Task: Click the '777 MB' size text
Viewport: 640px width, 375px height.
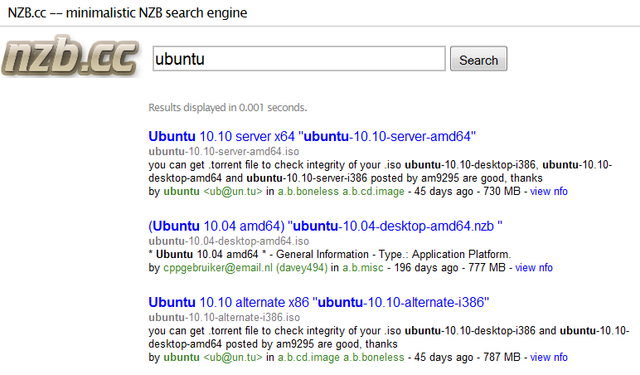Action: point(487,268)
